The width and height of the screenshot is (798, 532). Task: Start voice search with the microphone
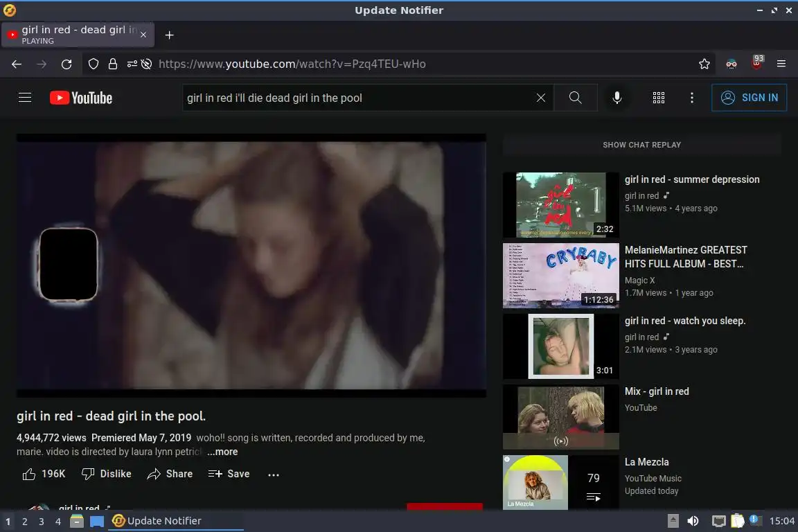(617, 98)
